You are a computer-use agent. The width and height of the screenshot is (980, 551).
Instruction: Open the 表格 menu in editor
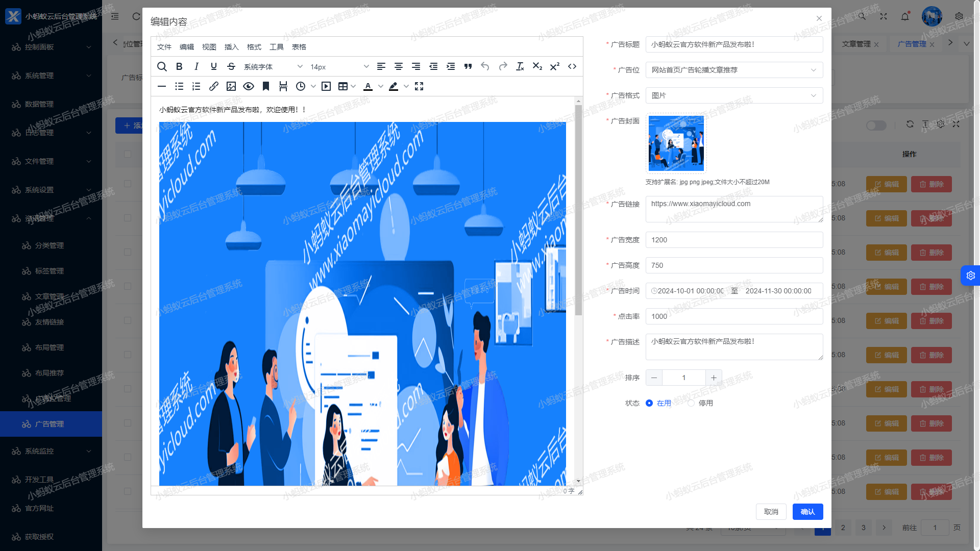(299, 47)
